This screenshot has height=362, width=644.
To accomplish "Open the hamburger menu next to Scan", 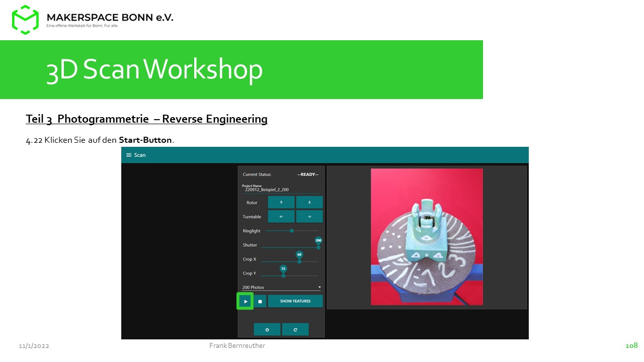I will [x=129, y=155].
